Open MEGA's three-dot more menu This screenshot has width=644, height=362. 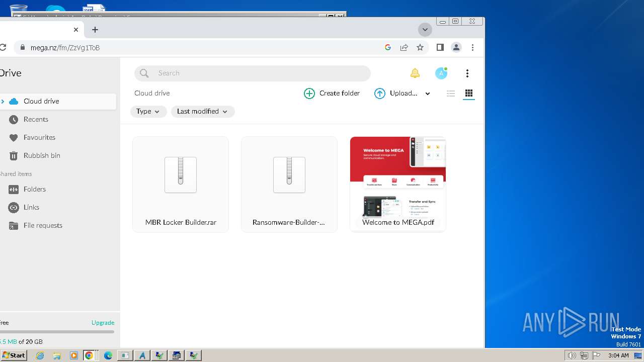467,73
